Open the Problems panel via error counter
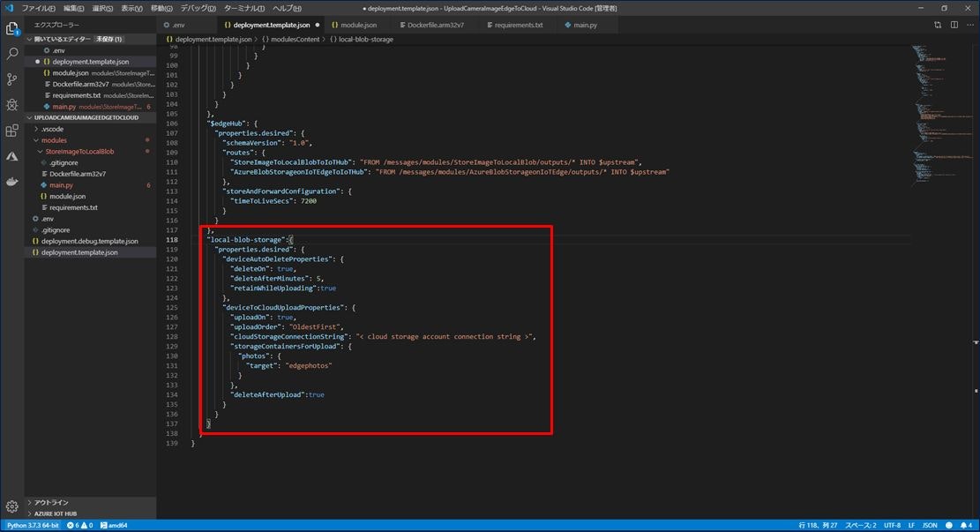This screenshot has width=980, height=532. tap(78, 525)
